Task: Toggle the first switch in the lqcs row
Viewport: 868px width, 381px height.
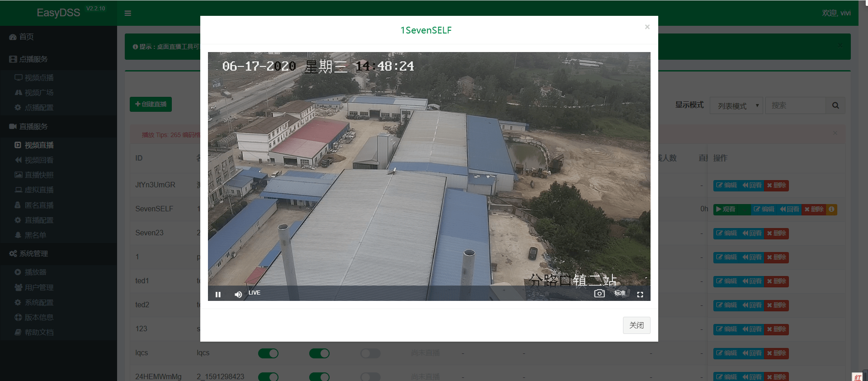Action: [268, 353]
